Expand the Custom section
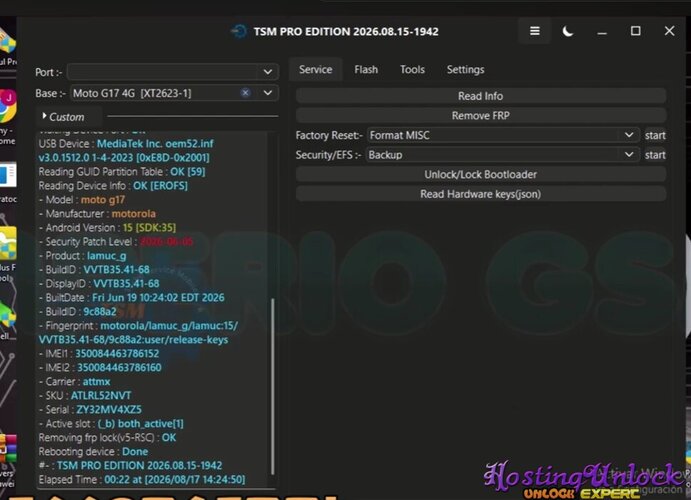Image resolution: width=691 pixels, height=500 pixels. point(63,117)
